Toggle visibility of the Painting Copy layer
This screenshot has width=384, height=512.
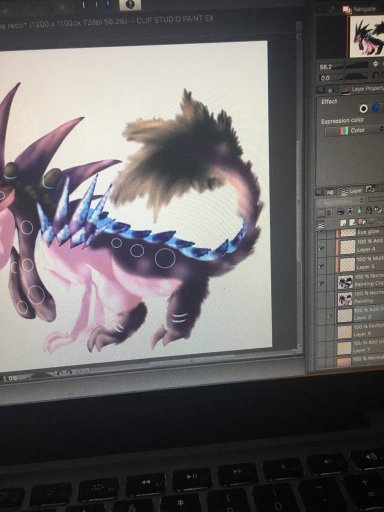[x=321, y=284]
